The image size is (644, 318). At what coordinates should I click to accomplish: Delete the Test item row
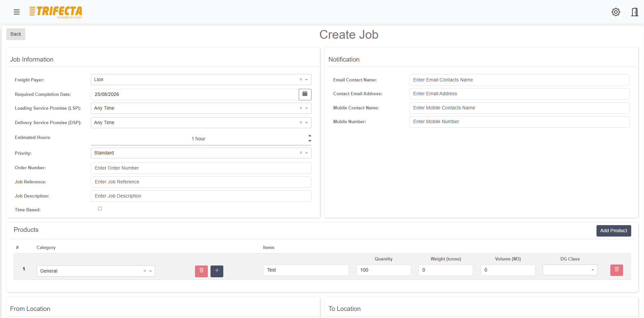(616, 270)
